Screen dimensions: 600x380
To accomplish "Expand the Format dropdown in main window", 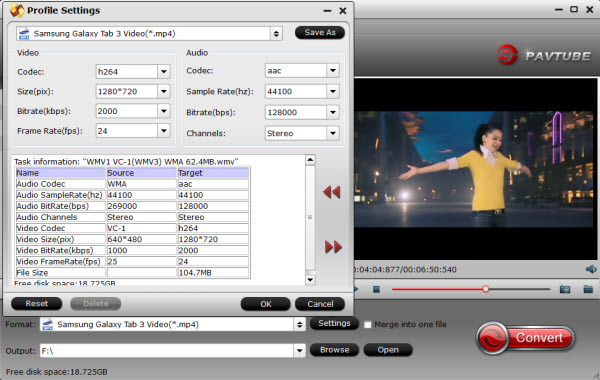I will (x=300, y=325).
